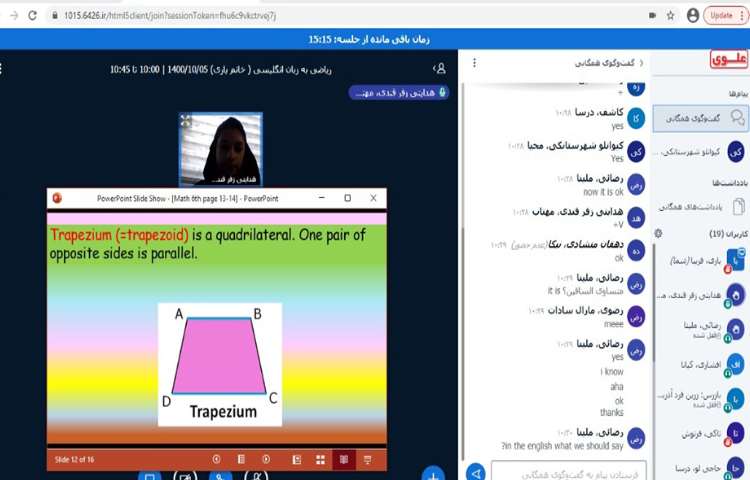Open private chat with کیوانلو شهرستانکی
The image size is (750, 480).
click(702, 152)
